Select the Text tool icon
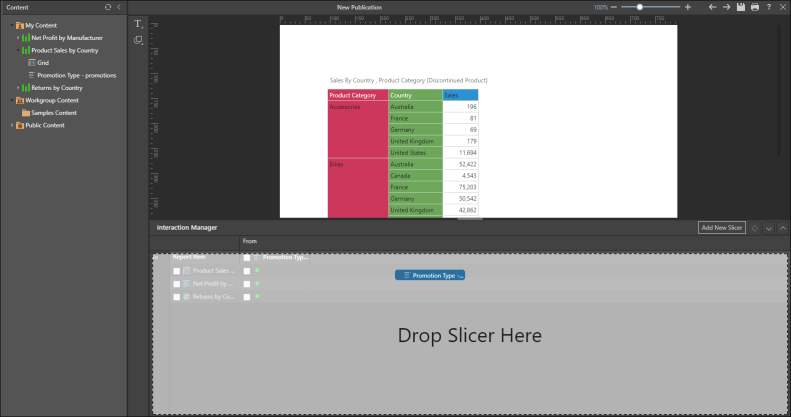Viewport: 791px width, 417px height. (x=138, y=23)
